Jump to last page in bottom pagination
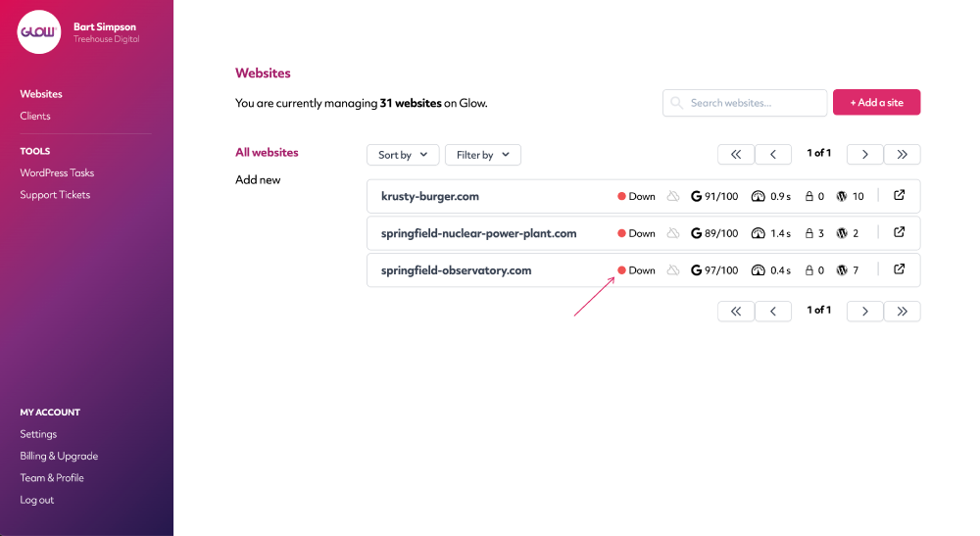Screen dimensions: 980x536 [x=902, y=311]
